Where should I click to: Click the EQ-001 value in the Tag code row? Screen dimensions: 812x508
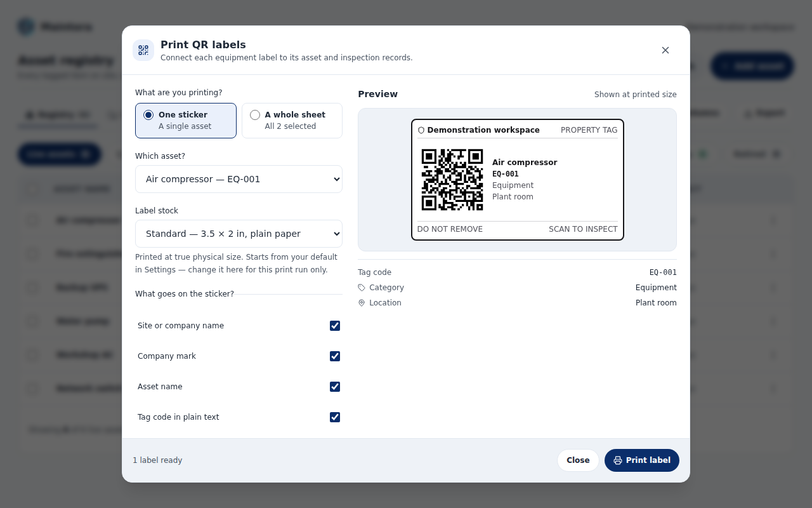pyautogui.click(x=663, y=272)
